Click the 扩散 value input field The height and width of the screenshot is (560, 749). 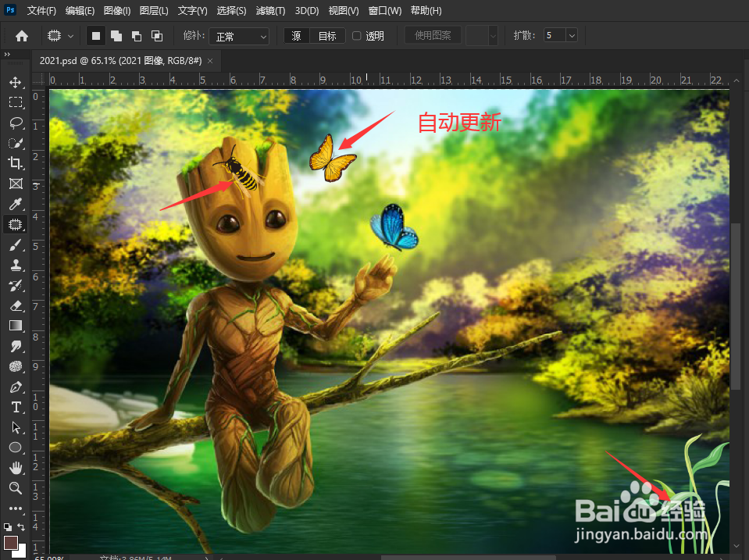555,35
